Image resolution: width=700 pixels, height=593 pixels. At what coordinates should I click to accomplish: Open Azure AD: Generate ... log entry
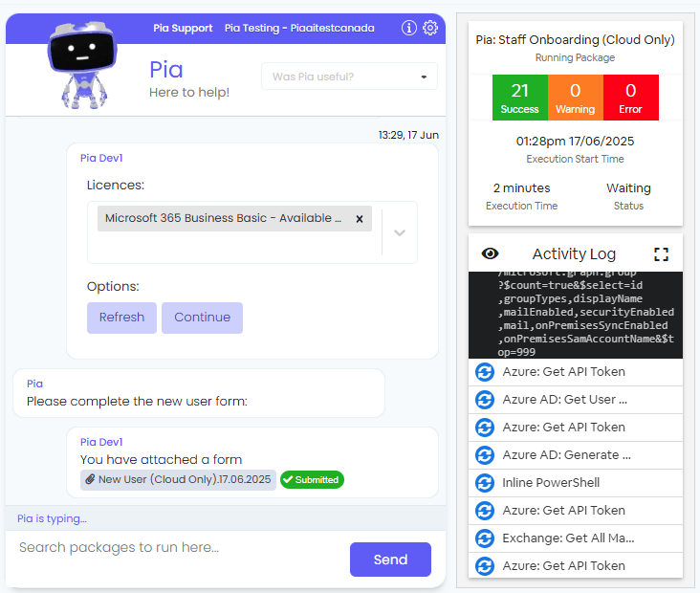coord(576,455)
